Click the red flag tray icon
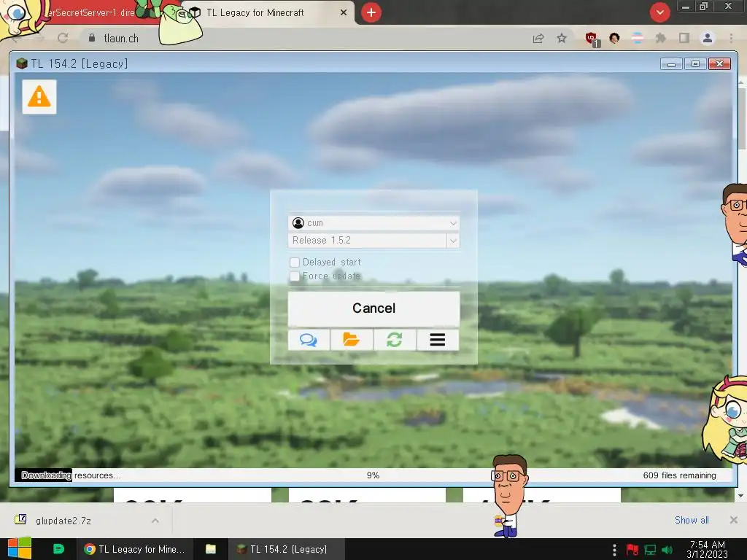The image size is (747, 560). click(x=632, y=550)
